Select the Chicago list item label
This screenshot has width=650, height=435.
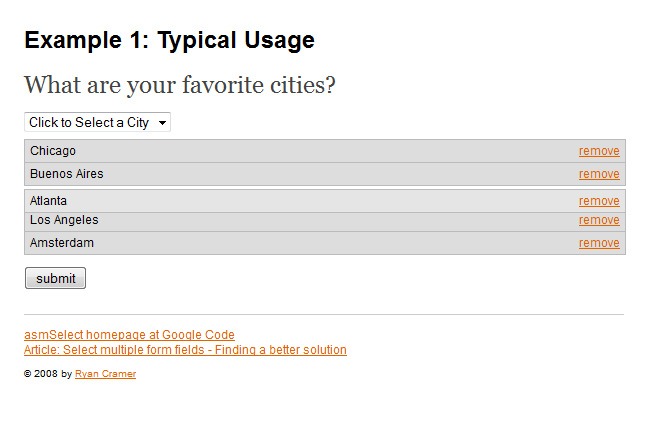pyautogui.click(x=53, y=151)
